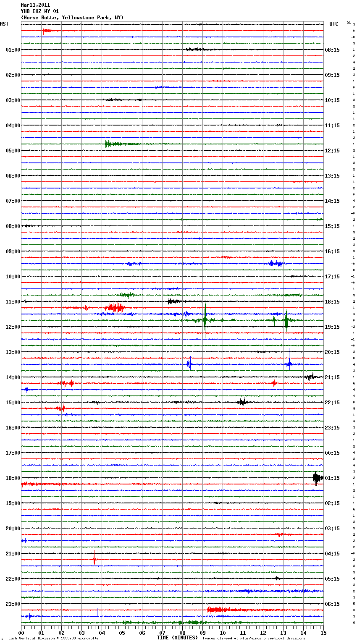The height and width of the screenshot is (644, 357).
Task: Click the '11:00' MST time label
Action: [13, 302]
